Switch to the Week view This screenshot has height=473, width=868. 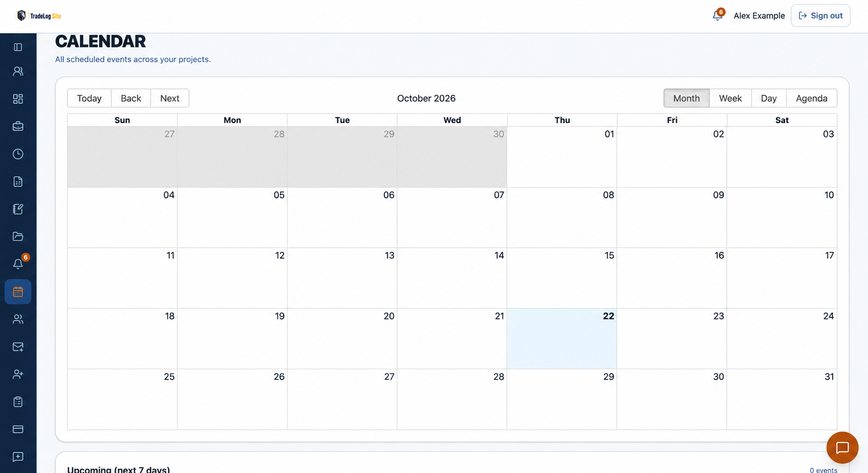[x=730, y=98]
